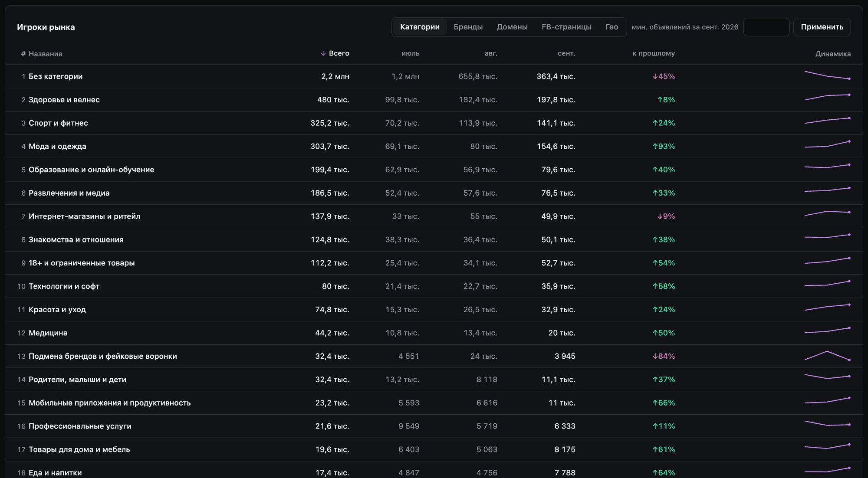Screen dimensions: 868x478
Task: Sort by the Всего column header
Action: point(335,53)
